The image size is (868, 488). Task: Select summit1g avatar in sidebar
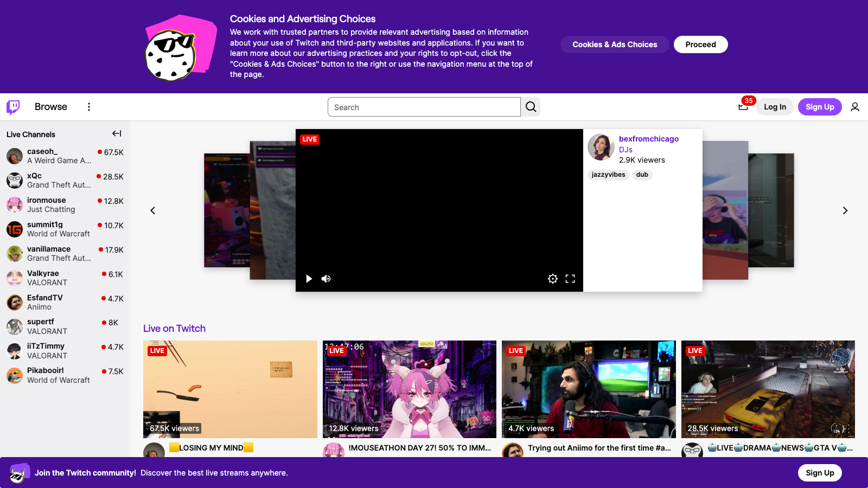pos(15,229)
